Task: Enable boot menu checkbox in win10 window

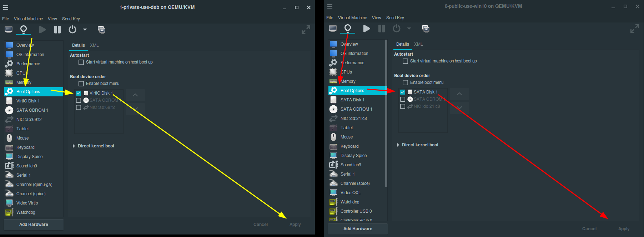Action: coord(405,82)
